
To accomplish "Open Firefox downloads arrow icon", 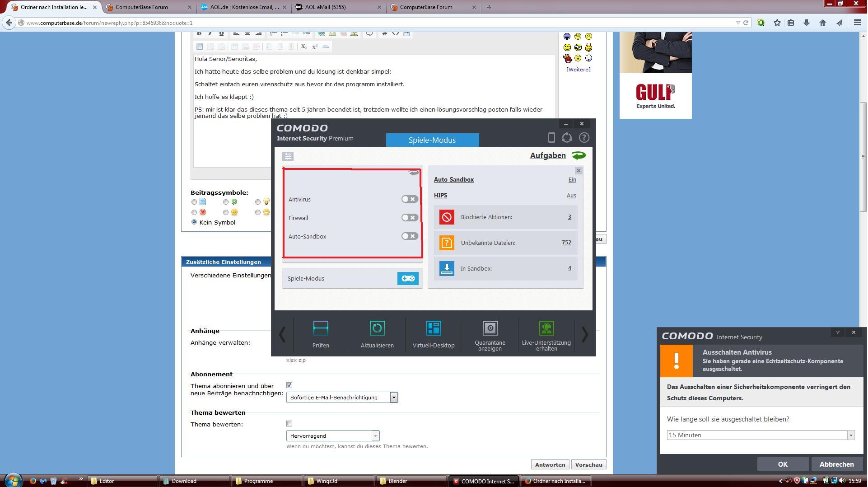I will point(807,23).
